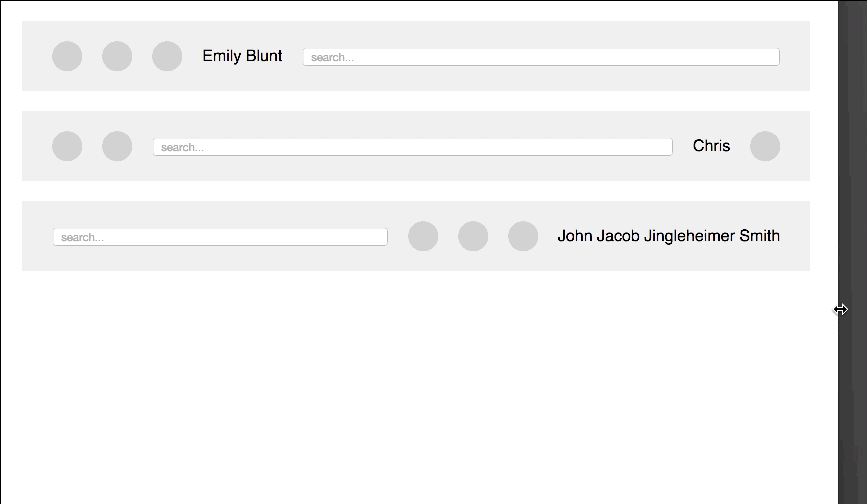Image resolution: width=867 pixels, height=504 pixels.
Task: Click the name John Jacob Jingleheimer Smith
Action: tap(668, 236)
